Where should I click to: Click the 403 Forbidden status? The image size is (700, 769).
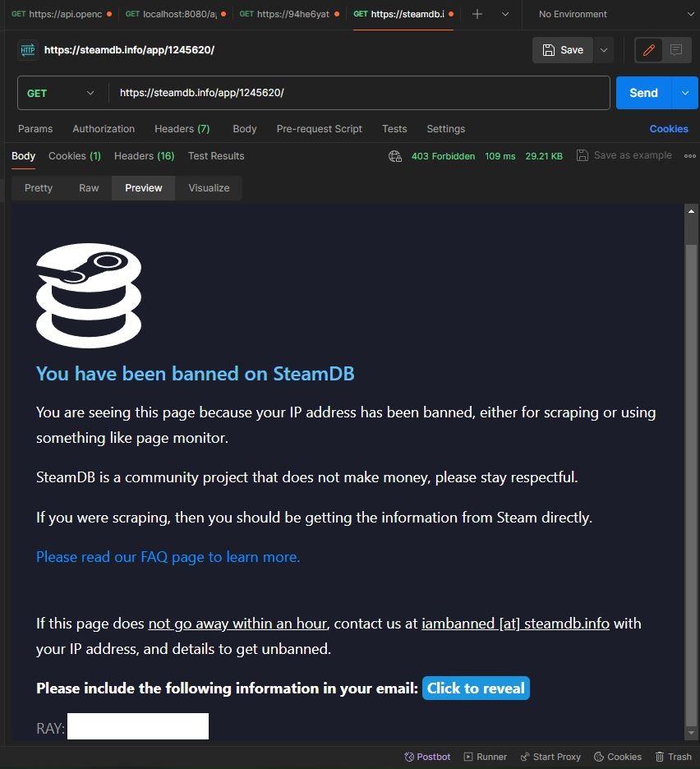click(443, 156)
